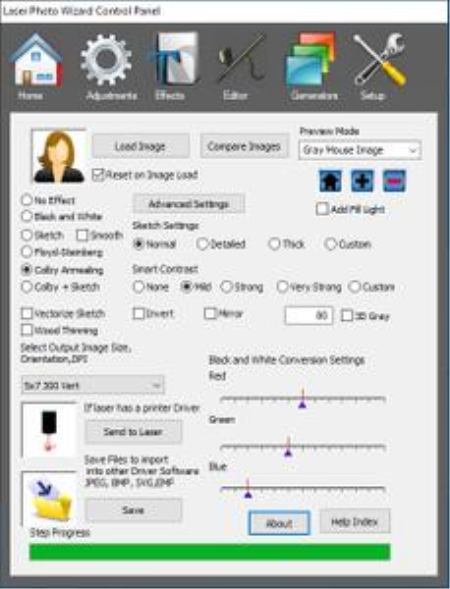Viewport: 450px width, 589px height.
Task: Open Advanced Settings
Action: [189, 204]
